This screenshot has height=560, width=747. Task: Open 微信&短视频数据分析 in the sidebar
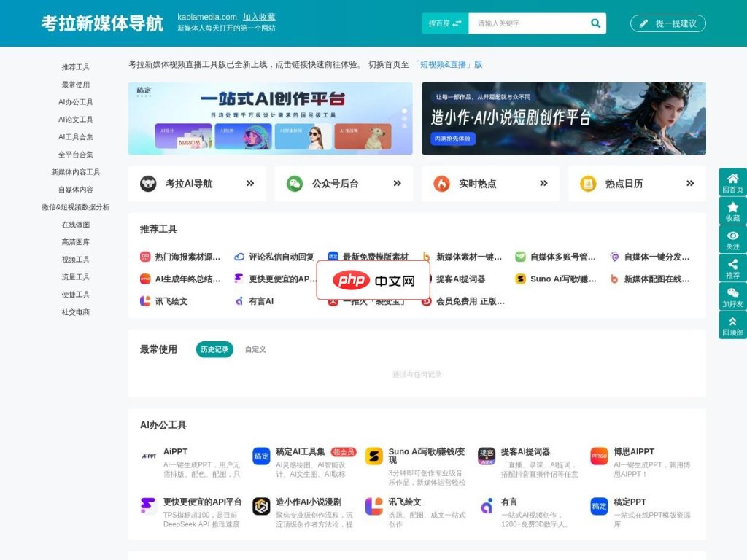pos(75,206)
